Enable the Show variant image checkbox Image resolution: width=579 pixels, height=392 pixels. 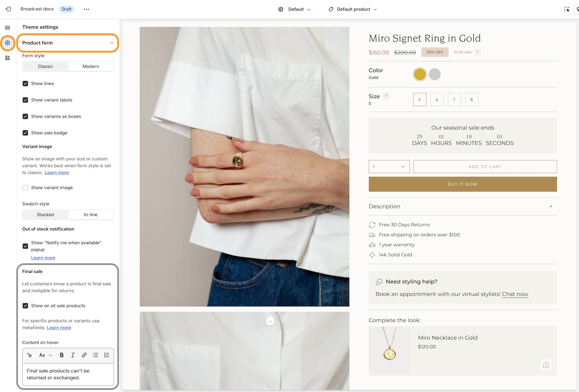coord(25,188)
